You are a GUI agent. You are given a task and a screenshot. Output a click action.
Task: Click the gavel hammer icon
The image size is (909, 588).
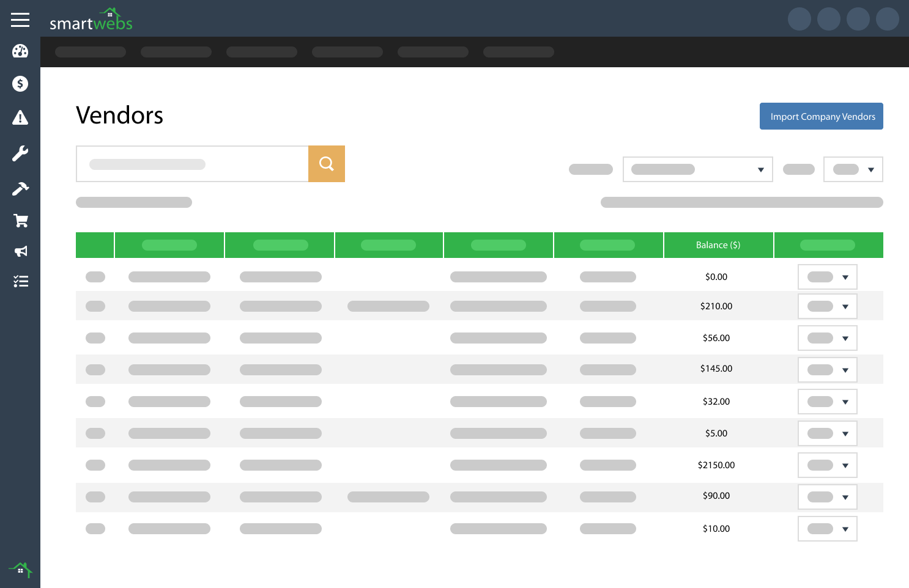[20, 189]
